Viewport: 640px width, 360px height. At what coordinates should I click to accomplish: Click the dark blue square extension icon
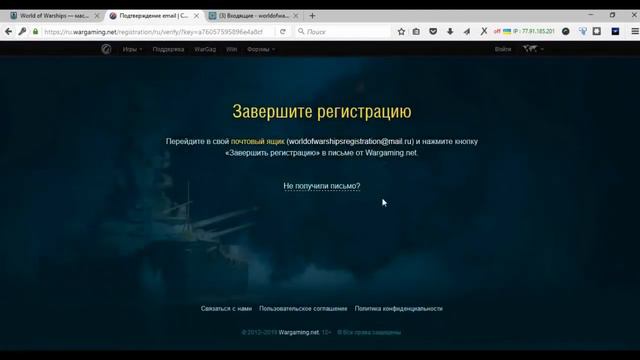[x=615, y=31]
